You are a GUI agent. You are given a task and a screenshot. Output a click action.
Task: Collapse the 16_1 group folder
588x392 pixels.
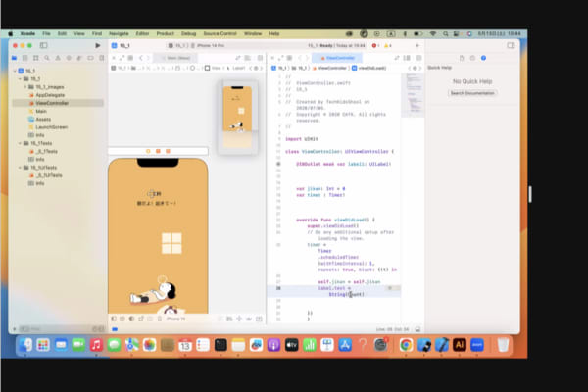20,78
